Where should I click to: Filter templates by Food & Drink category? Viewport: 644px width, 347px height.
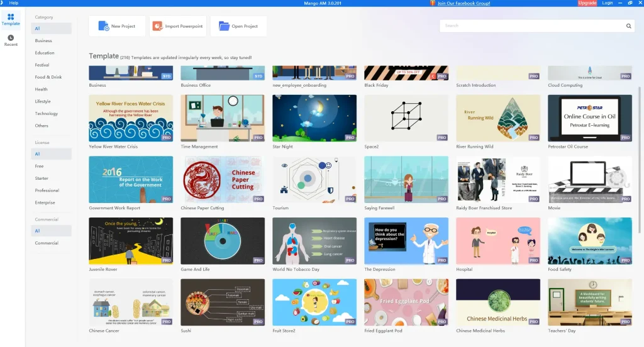48,77
